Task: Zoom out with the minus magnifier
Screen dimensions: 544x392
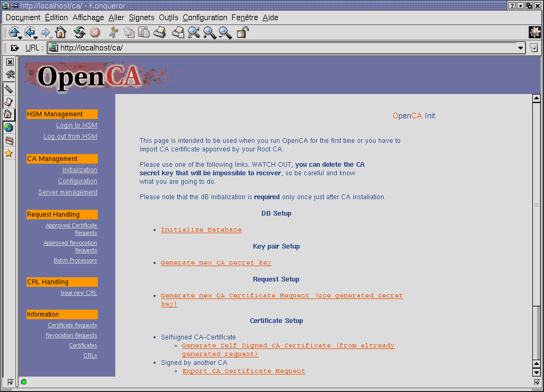Action: 225,32
